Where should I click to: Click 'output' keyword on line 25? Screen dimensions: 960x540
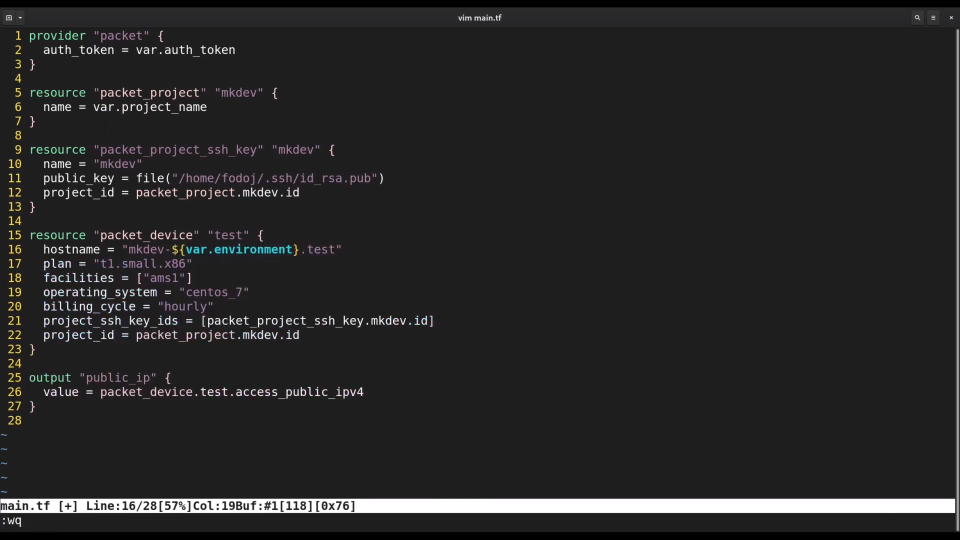point(50,378)
